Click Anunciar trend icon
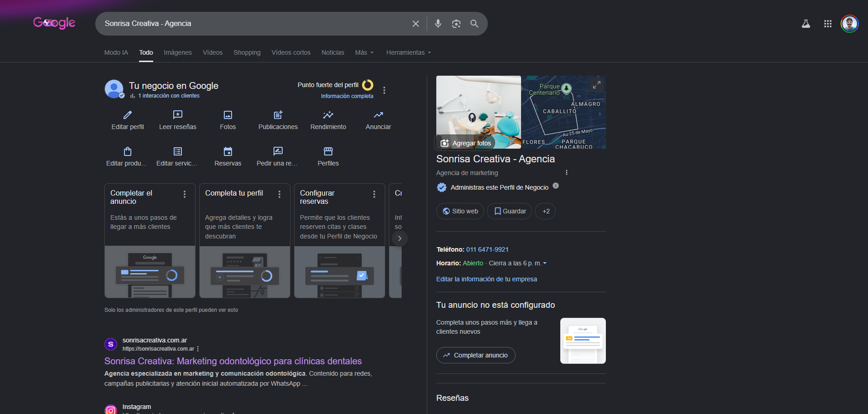This screenshot has height=414, width=868. [378, 115]
